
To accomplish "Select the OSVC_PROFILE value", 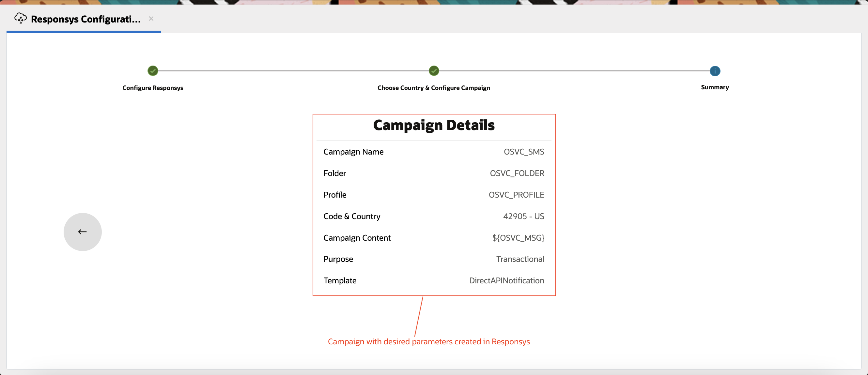I will [x=516, y=195].
